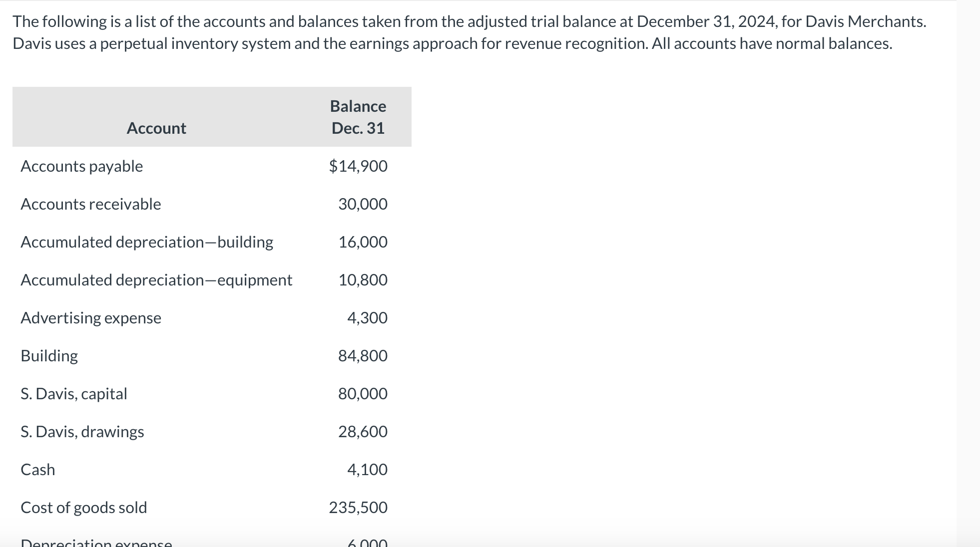Click the 16,000 balance value
980x547 pixels.
(x=363, y=242)
